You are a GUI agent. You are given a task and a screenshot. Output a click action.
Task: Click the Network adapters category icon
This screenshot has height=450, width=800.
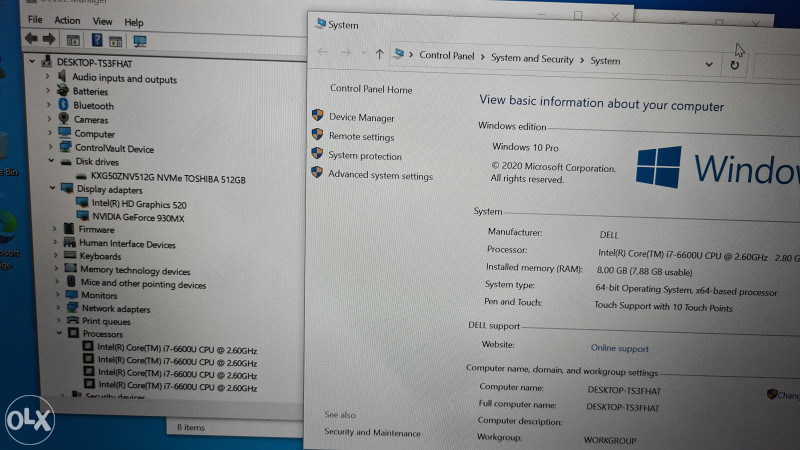pyautogui.click(x=72, y=307)
